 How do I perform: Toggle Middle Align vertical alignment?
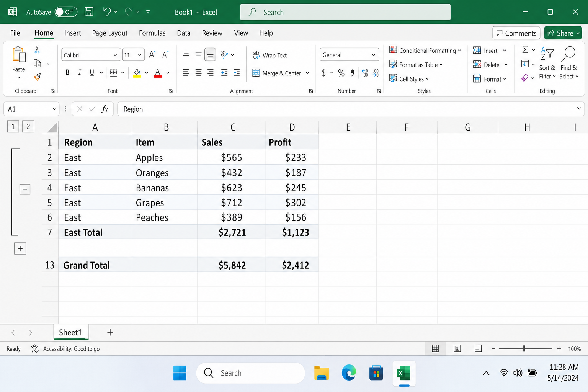click(x=198, y=55)
